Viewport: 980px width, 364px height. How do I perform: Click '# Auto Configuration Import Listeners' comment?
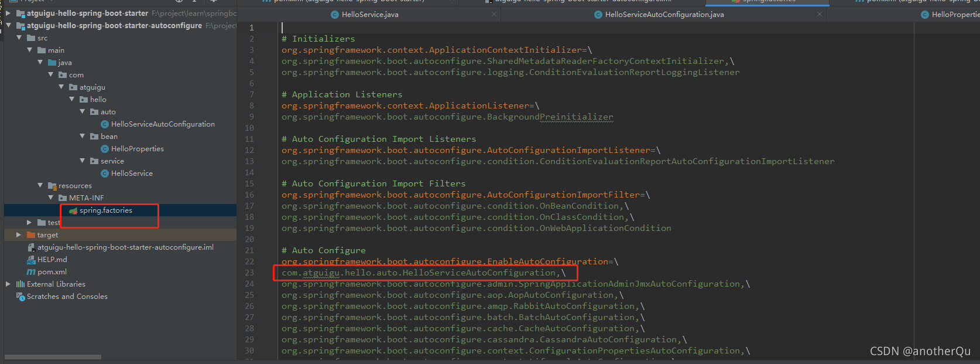click(379, 139)
